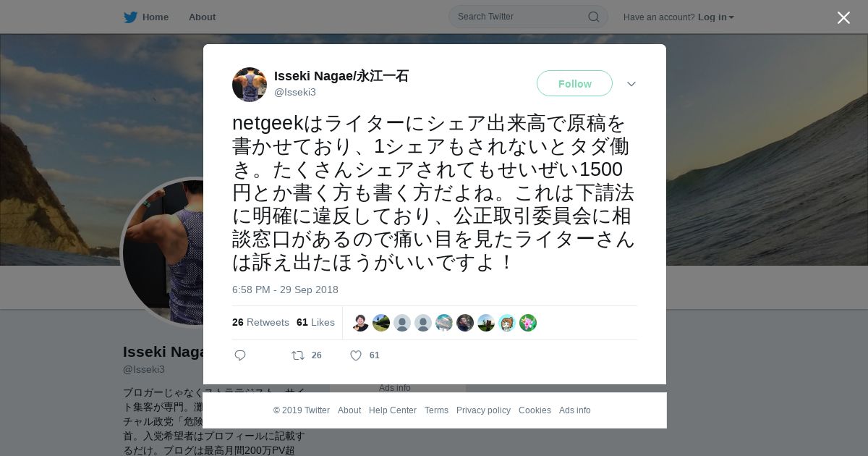
Task: Expand the tweet options chevron beside Follow
Action: 631,84
